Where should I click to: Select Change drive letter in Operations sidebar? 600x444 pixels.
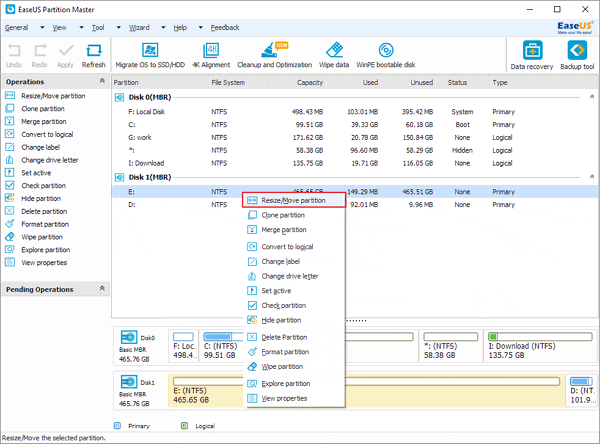click(x=49, y=160)
